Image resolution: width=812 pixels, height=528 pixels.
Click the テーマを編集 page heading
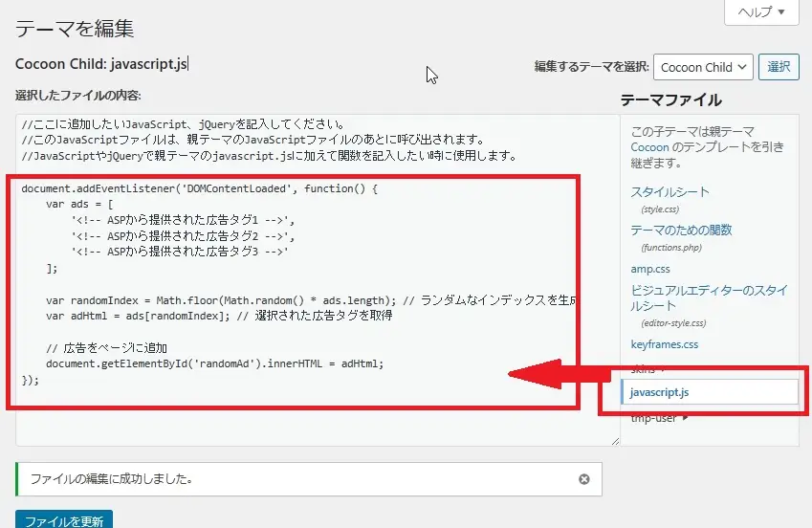pos(75,28)
